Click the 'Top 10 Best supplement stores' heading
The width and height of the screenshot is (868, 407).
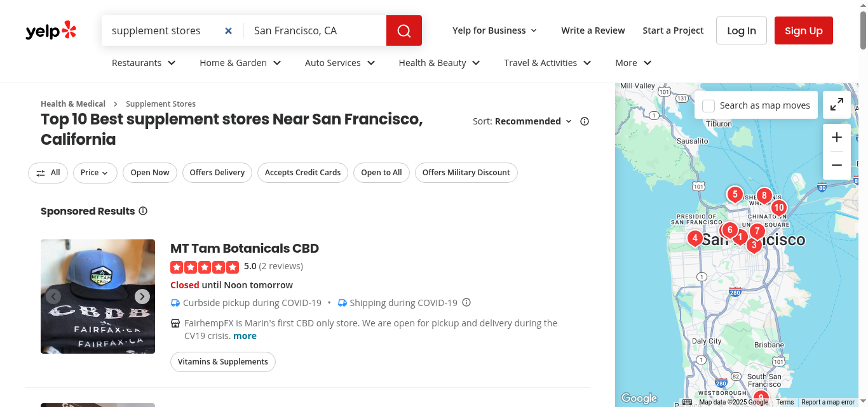pyautogui.click(x=232, y=129)
